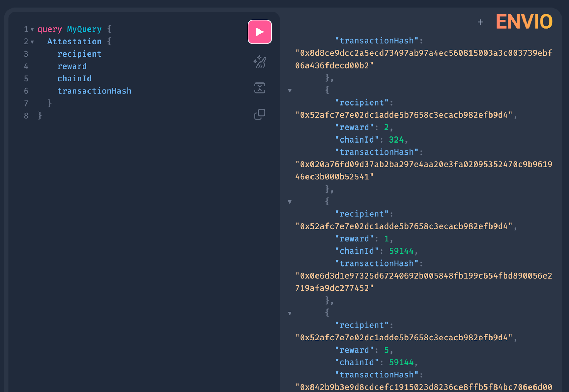Copy the query via the copy icon
Screen dimensions: 569x392
tap(260, 114)
